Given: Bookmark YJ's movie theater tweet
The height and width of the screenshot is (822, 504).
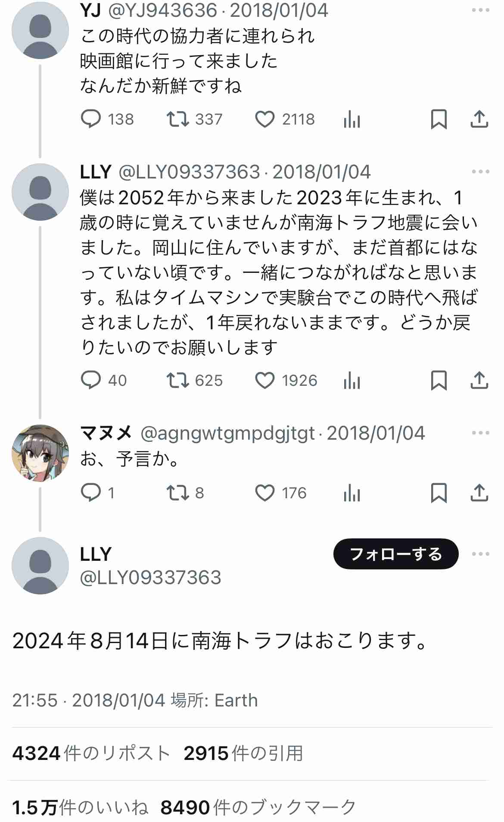Looking at the screenshot, I should point(439,119).
